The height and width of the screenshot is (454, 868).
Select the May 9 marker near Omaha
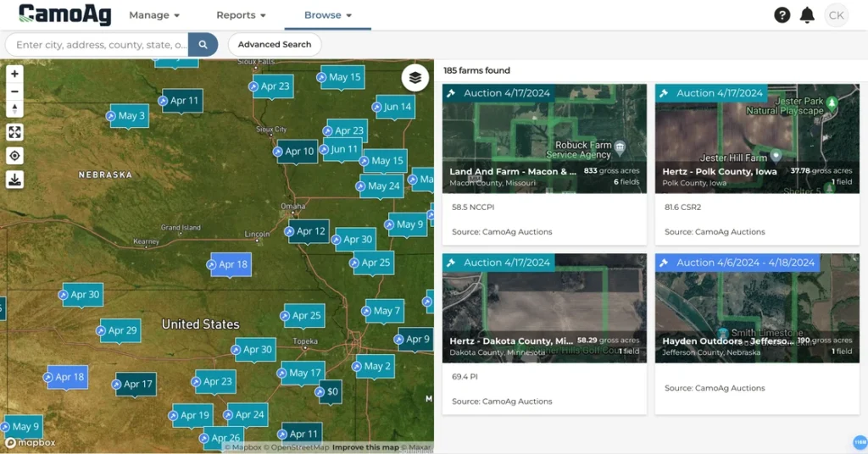(x=407, y=224)
